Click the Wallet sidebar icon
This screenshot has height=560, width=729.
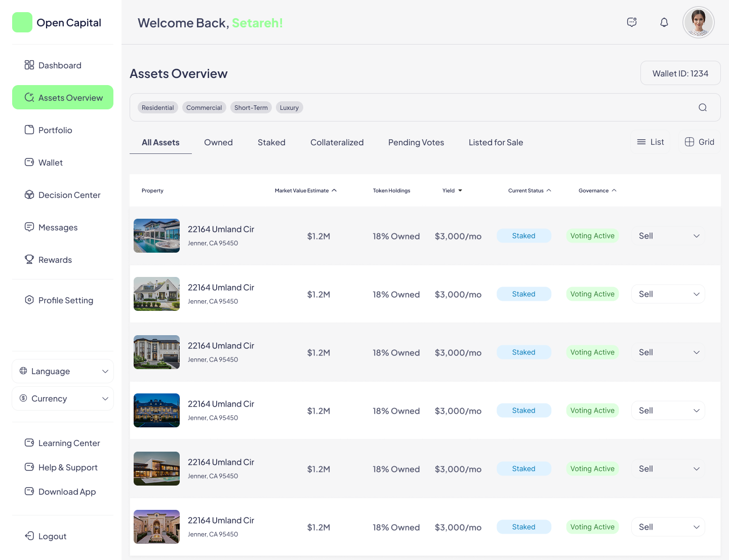pos(29,162)
